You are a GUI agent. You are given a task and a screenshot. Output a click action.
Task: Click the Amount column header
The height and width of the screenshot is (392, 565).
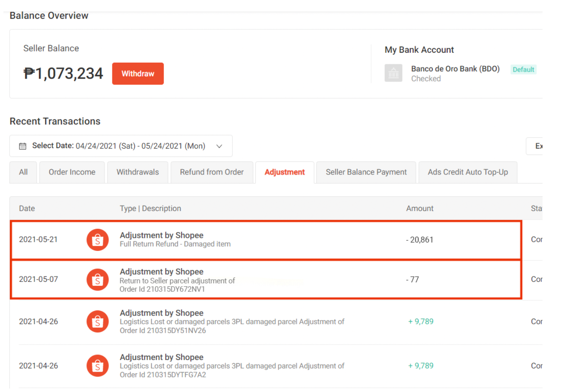[419, 208]
